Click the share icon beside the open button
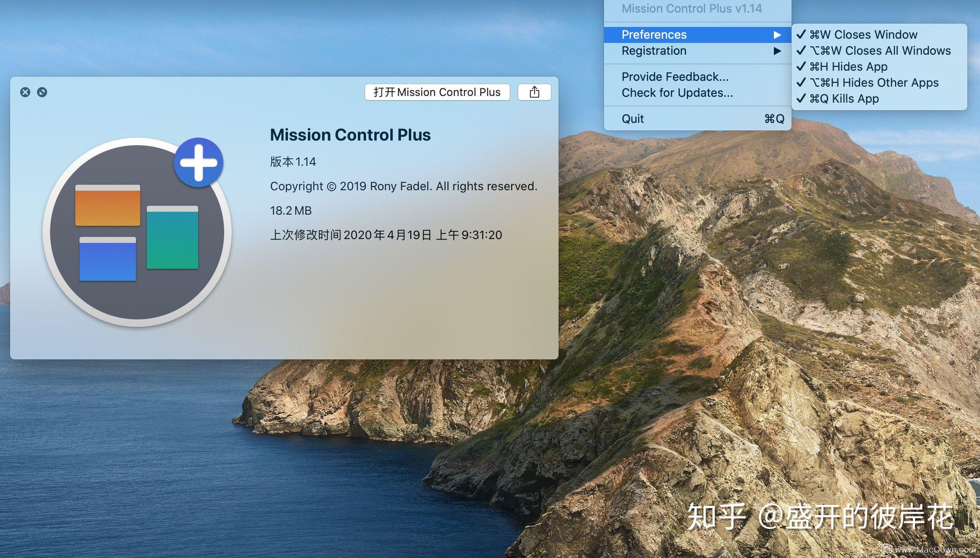The height and width of the screenshot is (558, 980). click(535, 92)
